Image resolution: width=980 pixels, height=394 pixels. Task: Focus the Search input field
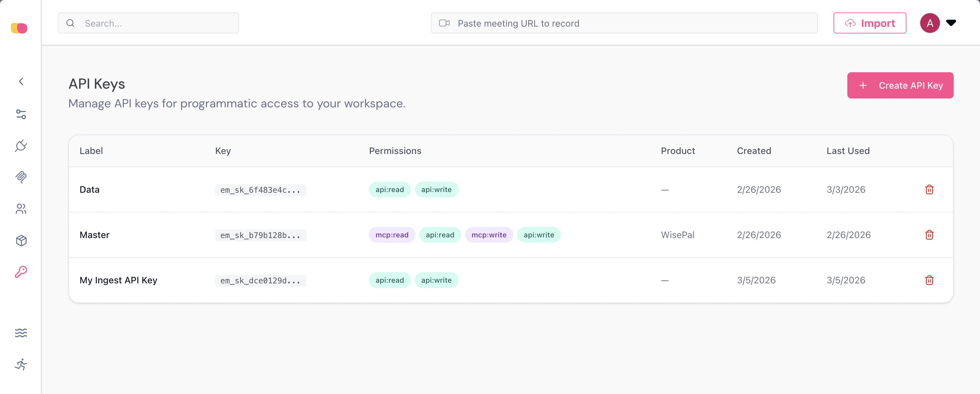pos(148,23)
